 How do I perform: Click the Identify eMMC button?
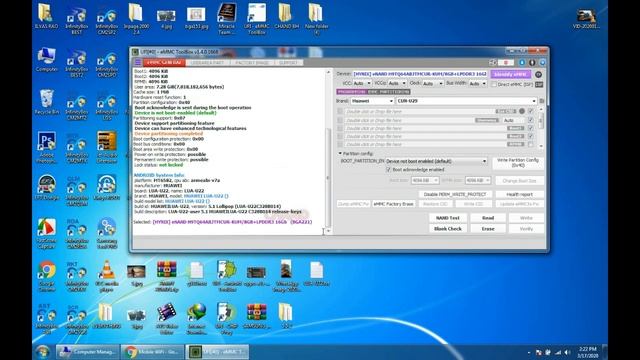click(511, 74)
